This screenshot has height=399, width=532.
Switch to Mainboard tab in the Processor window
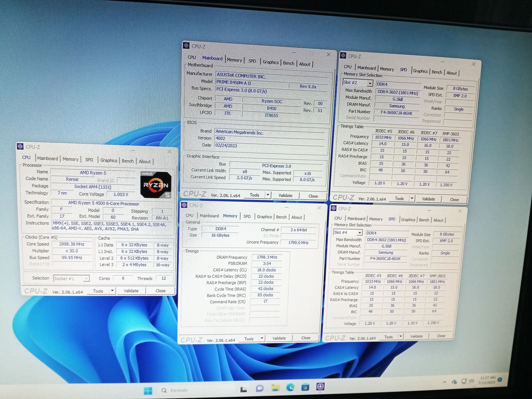tap(47, 158)
